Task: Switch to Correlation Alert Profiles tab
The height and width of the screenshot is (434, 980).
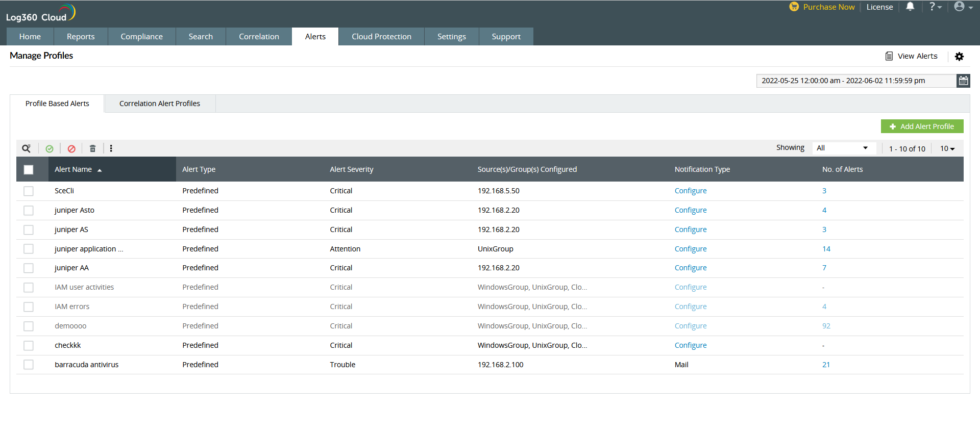Action: tap(159, 104)
